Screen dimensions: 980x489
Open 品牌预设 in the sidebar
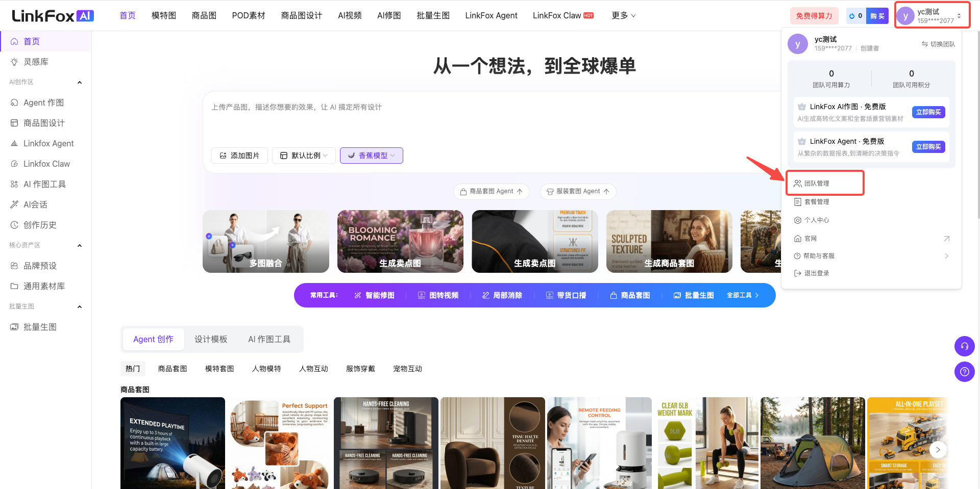click(46, 266)
